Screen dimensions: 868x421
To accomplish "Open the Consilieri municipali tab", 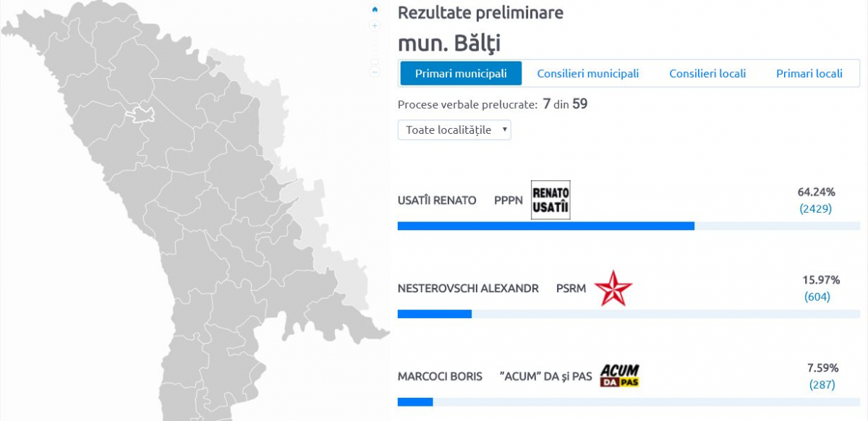I will coord(588,74).
